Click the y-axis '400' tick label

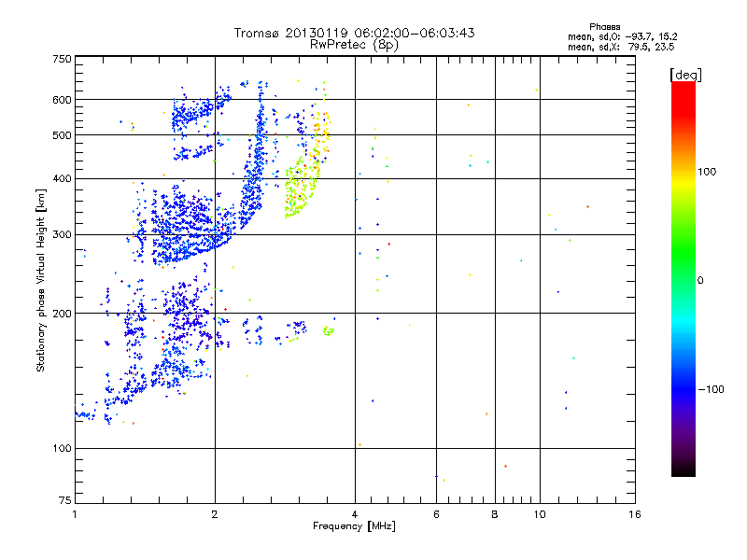(x=63, y=179)
